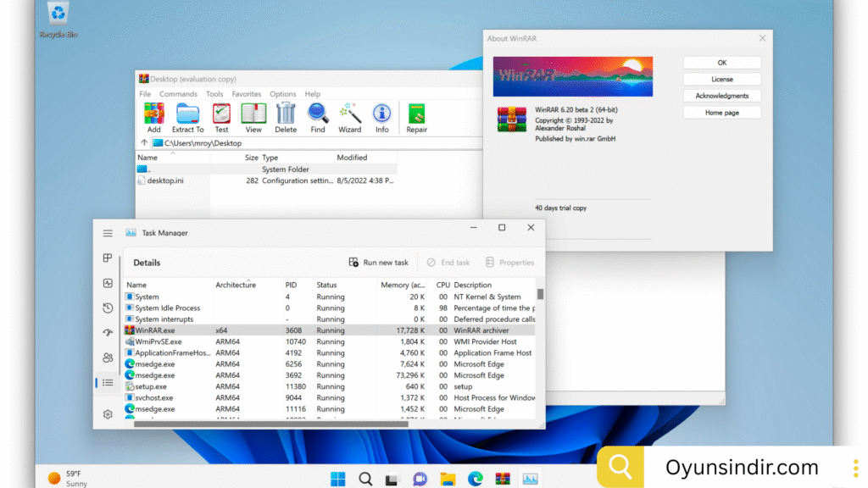868x488 pixels.
Task: Expand the Task Manager hamburger navigation menu
Action: [x=108, y=233]
